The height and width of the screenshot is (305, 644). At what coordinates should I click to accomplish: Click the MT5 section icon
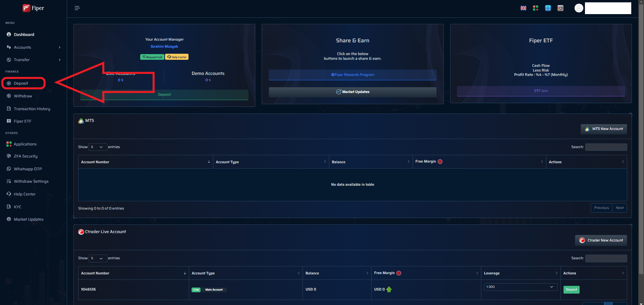(x=81, y=121)
